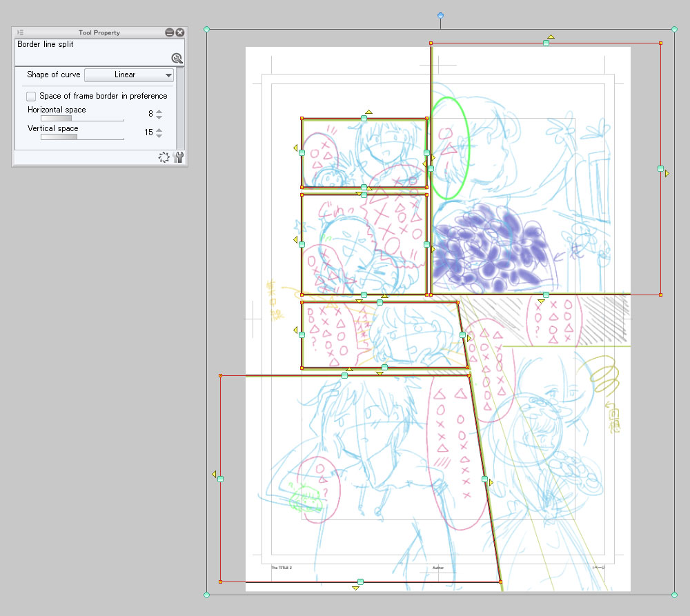Screen dimensions: 690x616
Task: Open the Tool Property panel menu icon
Action: point(20,32)
